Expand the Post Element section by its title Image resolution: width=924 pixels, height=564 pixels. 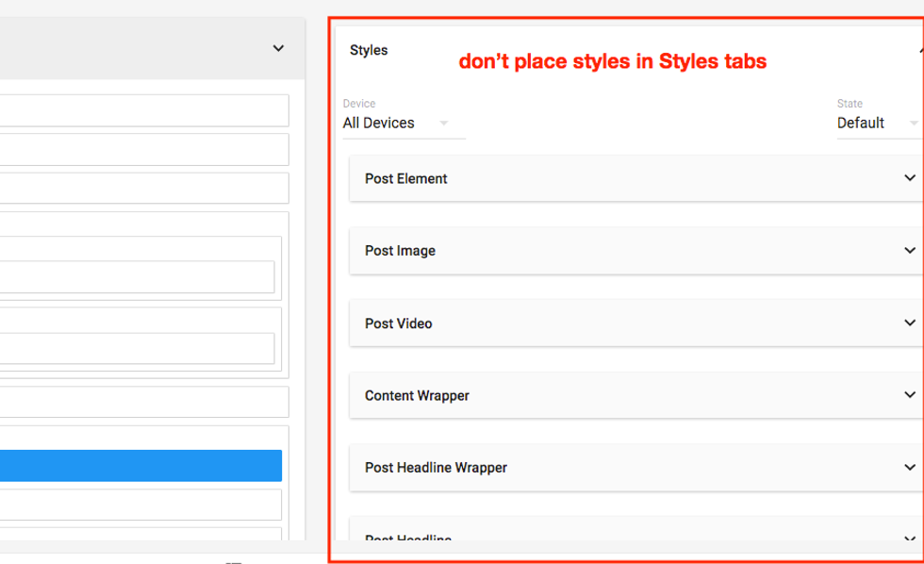(x=406, y=178)
